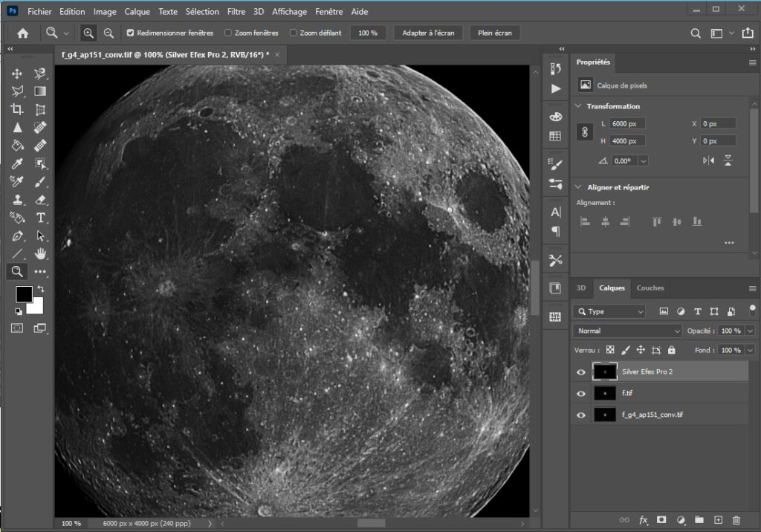Screen dimensions: 761x532
Task: Click the Plein écran button
Action: point(495,33)
